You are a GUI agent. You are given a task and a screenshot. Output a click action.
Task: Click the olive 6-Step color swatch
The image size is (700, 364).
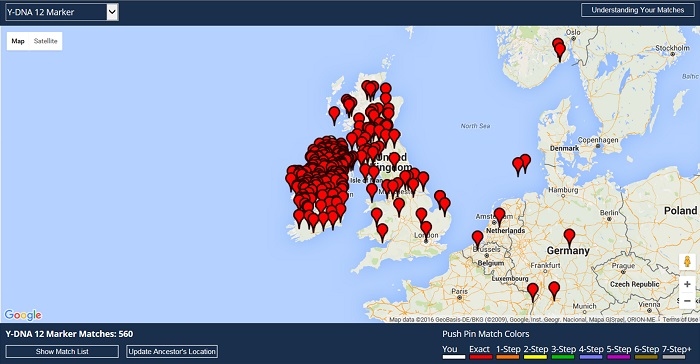646,357
